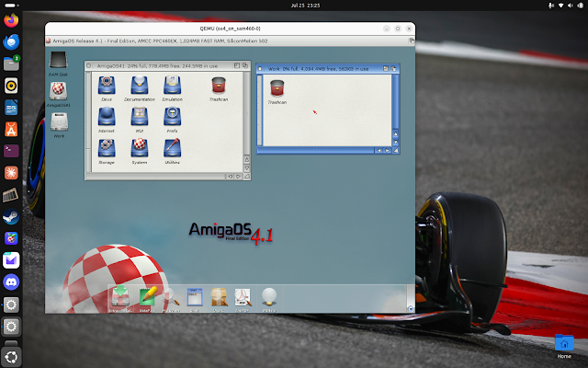The image size is (588, 368).
Task: Click AmigaOS41 window scroll down arrow
Action: tap(247, 167)
